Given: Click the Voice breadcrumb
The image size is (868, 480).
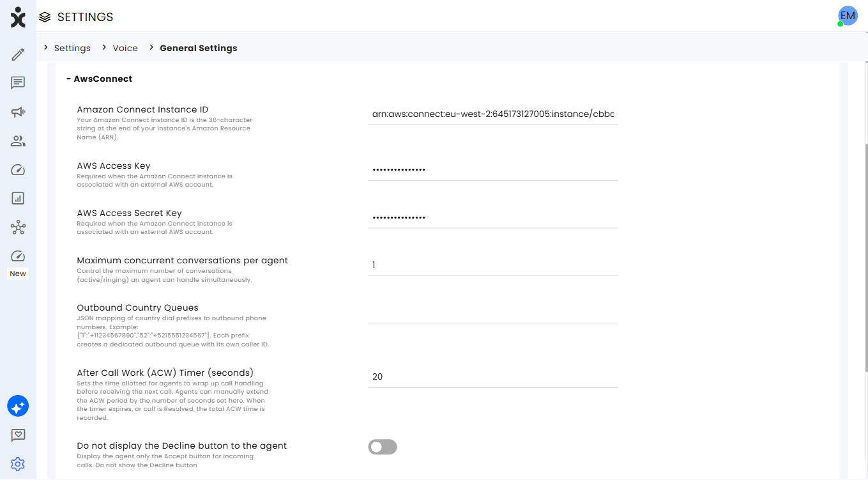Looking at the screenshot, I should click(x=125, y=48).
